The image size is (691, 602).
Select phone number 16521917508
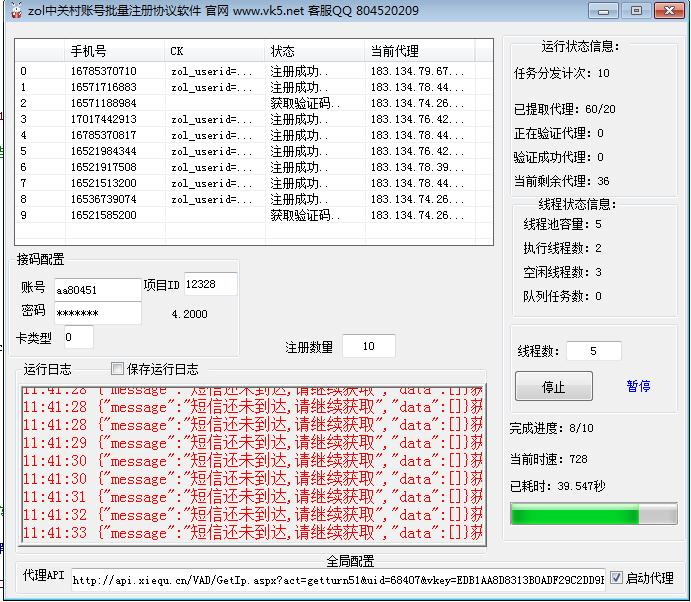104,167
